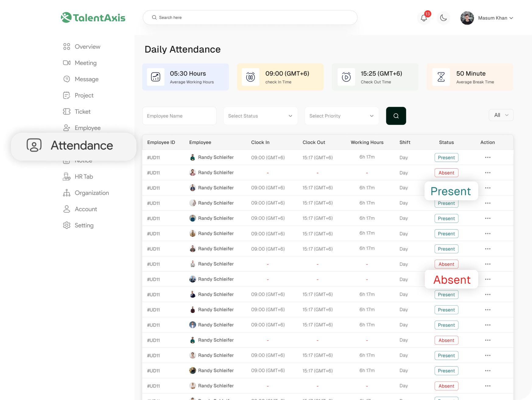
Task: Click the Average Break Time hourglass icon
Action: pos(441,77)
